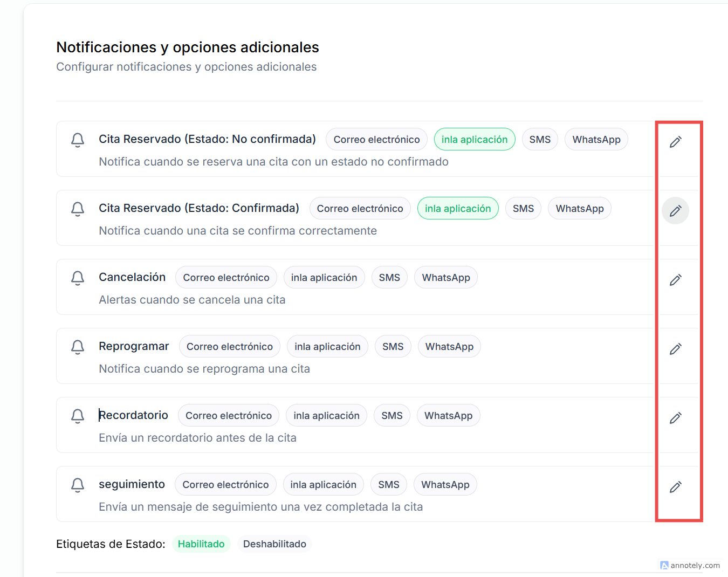Toggle inla aplicación for Cita No confirmada
This screenshot has width=728, height=577.
pos(474,140)
